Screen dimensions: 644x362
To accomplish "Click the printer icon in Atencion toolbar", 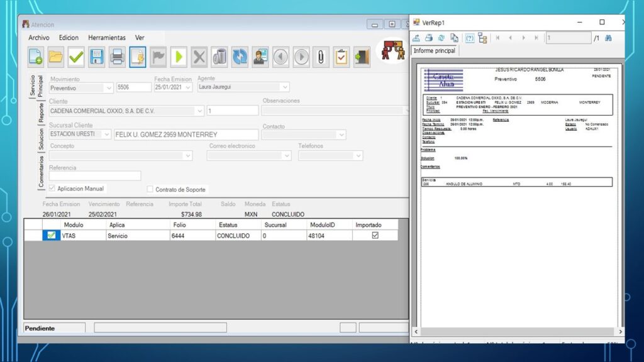I will tap(117, 57).
